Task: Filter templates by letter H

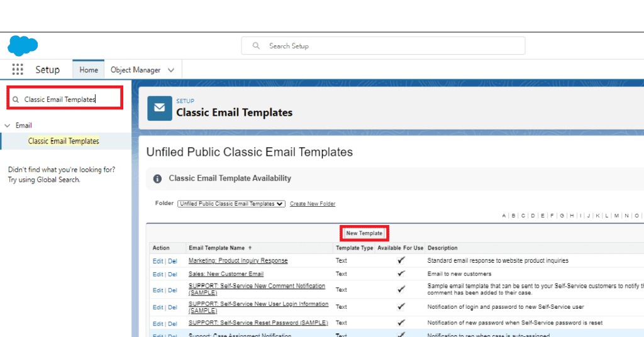Action: click(572, 216)
